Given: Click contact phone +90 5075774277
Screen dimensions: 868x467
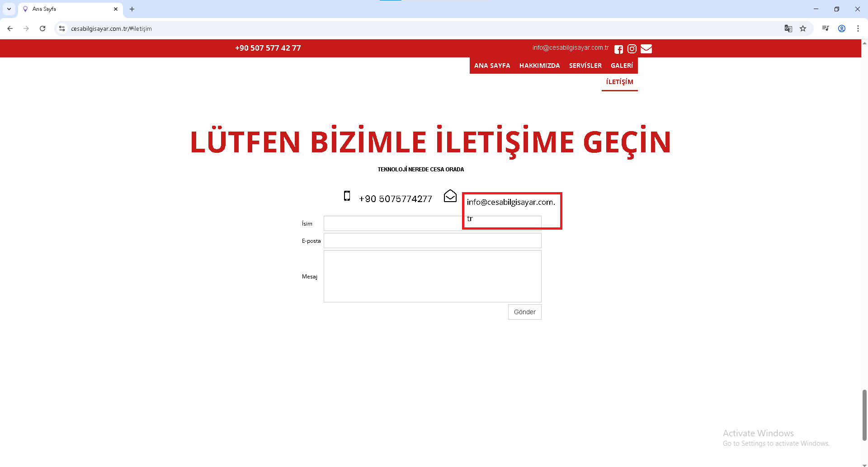Looking at the screenshot, I should [x=395, y=199].
